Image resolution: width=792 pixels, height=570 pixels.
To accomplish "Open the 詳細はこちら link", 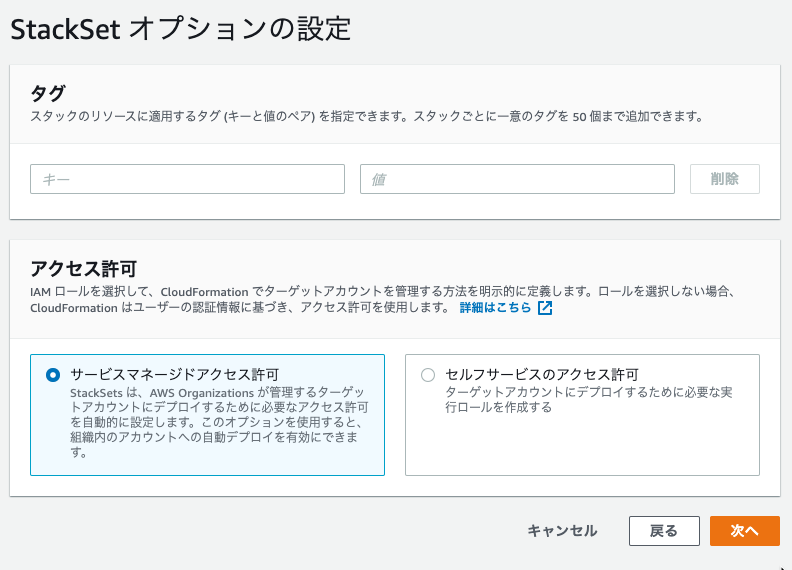I will tap(496, 308).
